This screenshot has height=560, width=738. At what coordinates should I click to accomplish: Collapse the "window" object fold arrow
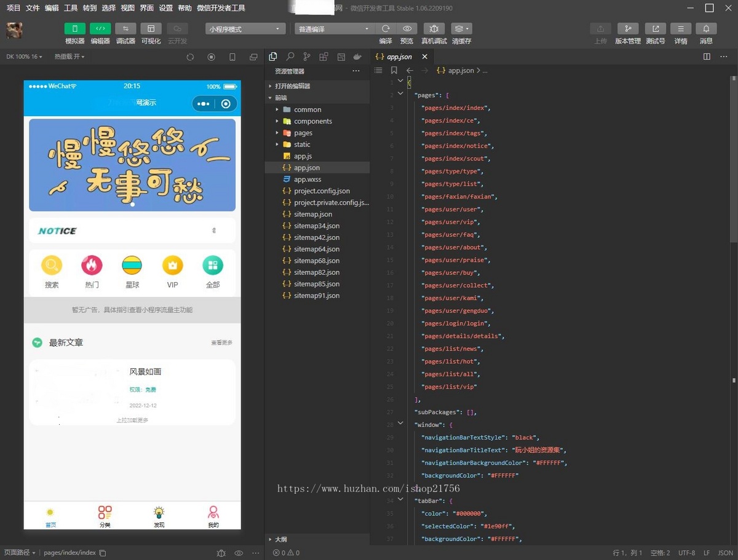click(x=400, y=424)
